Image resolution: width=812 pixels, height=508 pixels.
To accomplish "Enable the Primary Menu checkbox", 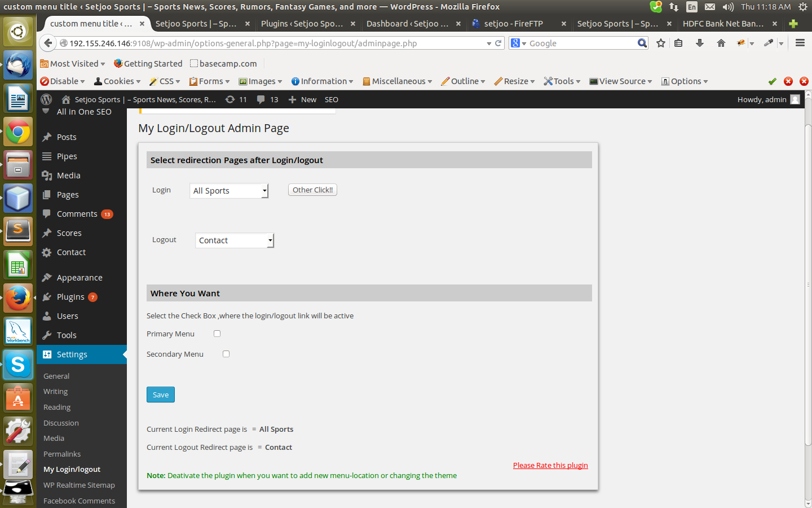I will point(217,334).
